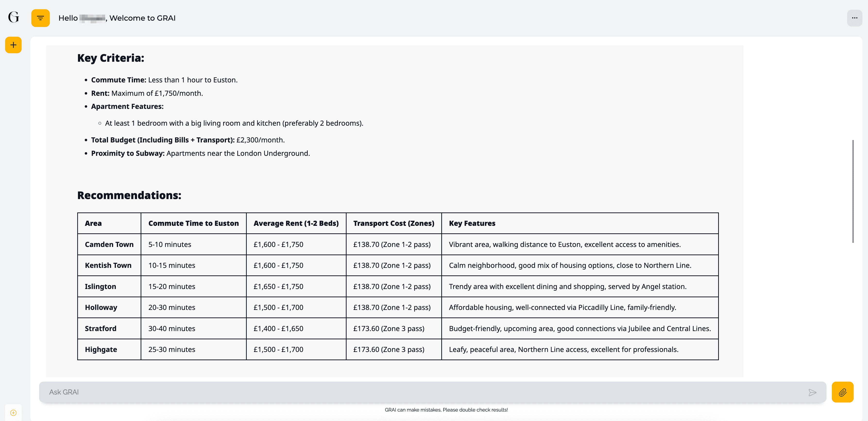Click the Key Criteria heading
This screenshot has height=421, width=868.
111,58
